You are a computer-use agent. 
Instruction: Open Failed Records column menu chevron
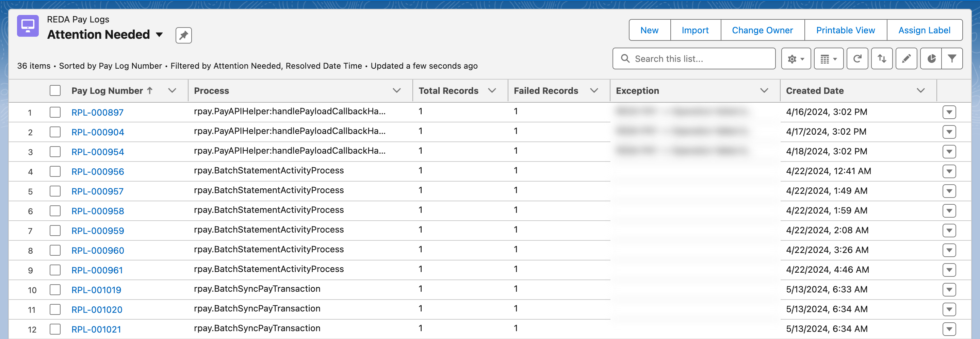tap(594, 90)
